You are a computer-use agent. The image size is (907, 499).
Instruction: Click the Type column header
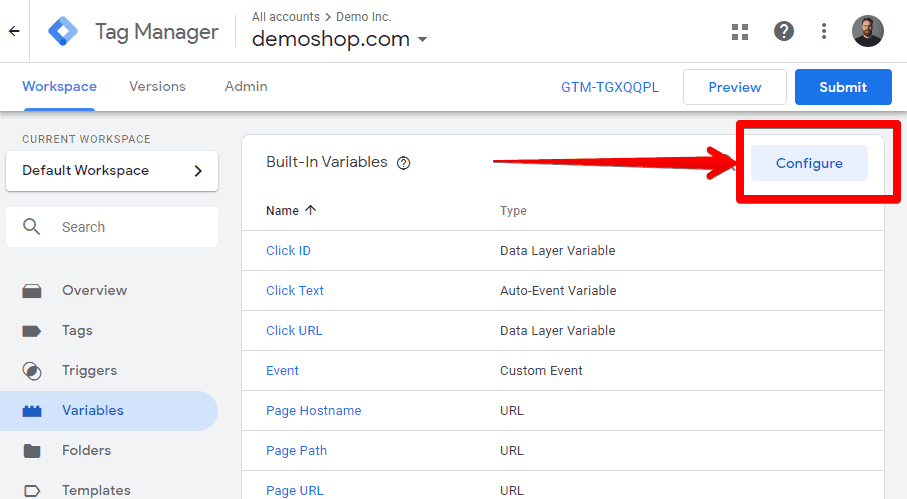point(513,210)
